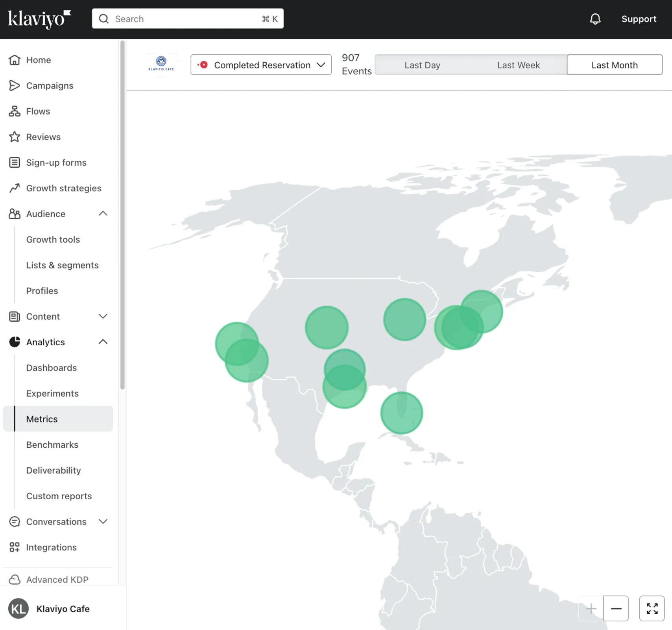
Task: Go to Home page
Action: click(39, 60)
